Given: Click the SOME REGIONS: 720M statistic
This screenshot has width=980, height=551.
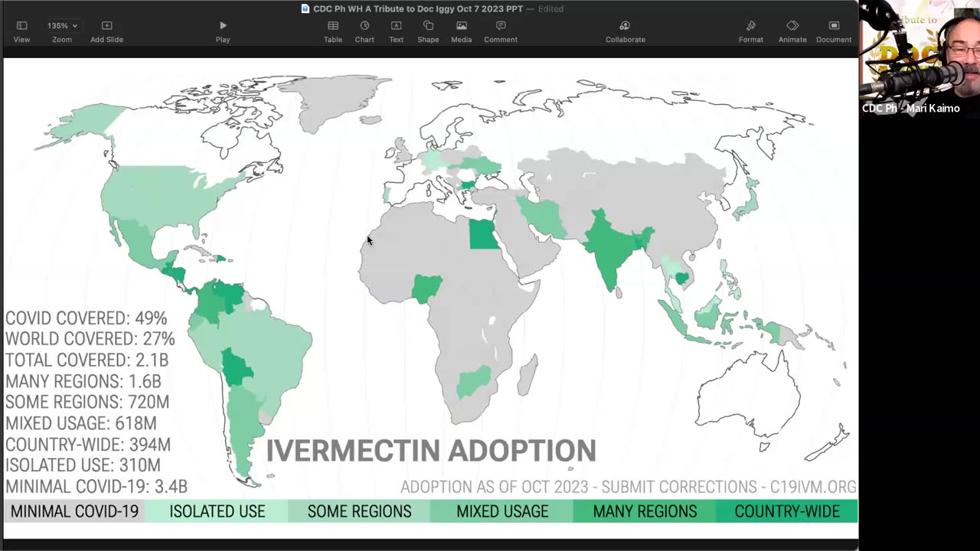Looking at the screenshot, I should [87, 402].
